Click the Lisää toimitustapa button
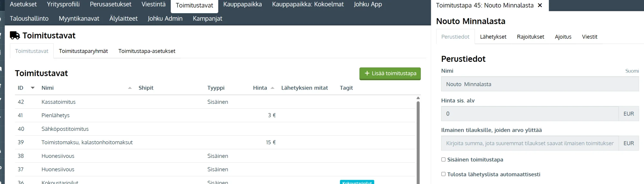This screenshot has width=644, height=184. pyautogui.click(x=390, y=73)
